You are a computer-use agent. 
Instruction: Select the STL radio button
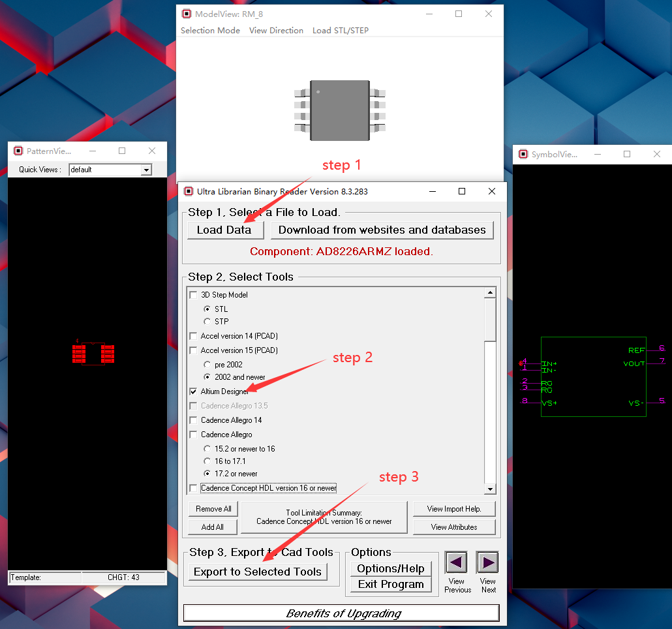(x=207, y=309)
